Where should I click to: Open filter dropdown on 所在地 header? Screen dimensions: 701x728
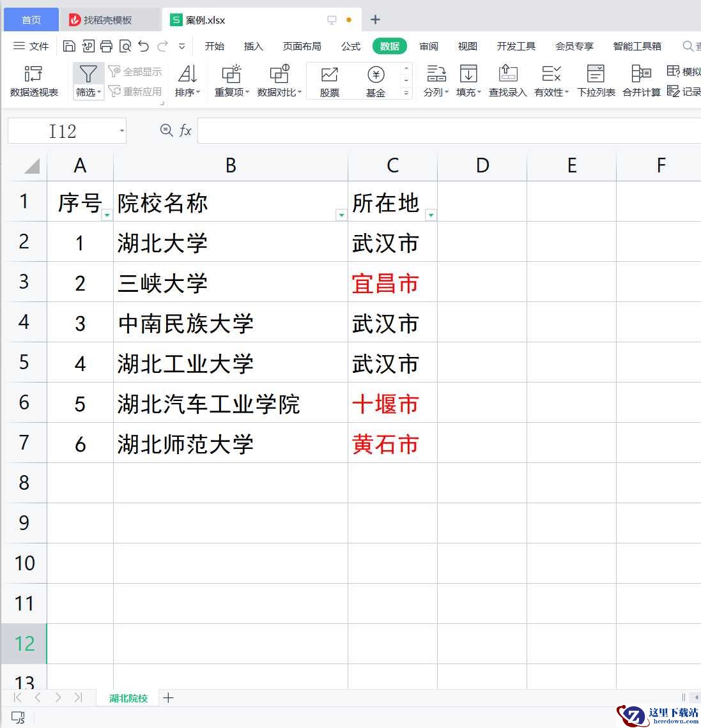(x=431, y=215)
